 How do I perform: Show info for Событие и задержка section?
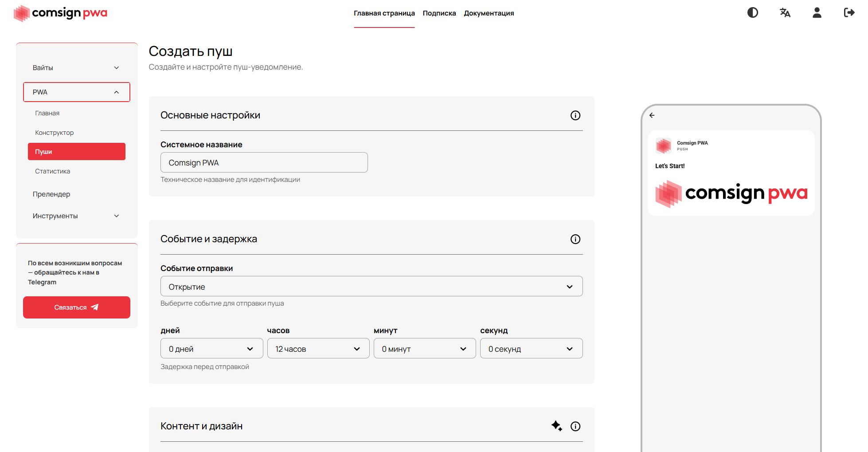click(575, 239)
